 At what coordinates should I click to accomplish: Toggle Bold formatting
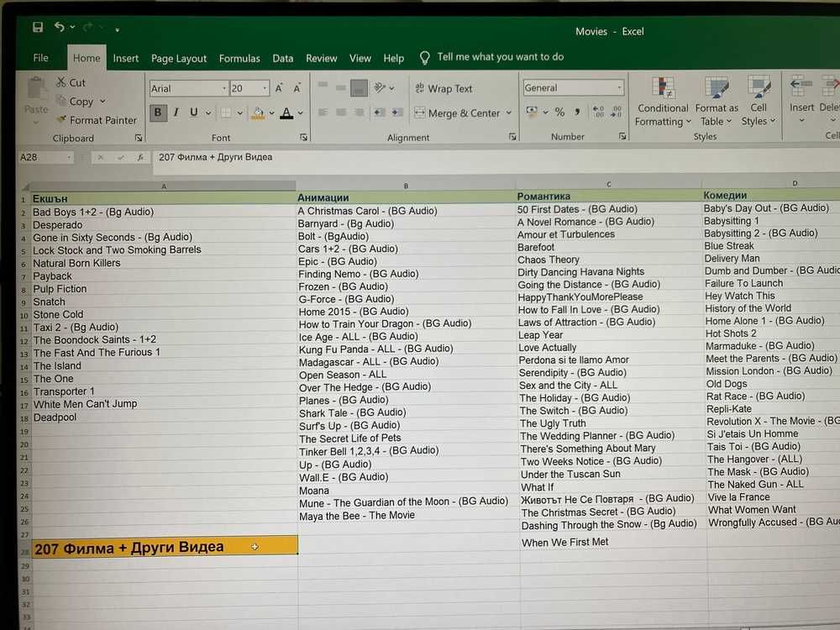point(158,113)
